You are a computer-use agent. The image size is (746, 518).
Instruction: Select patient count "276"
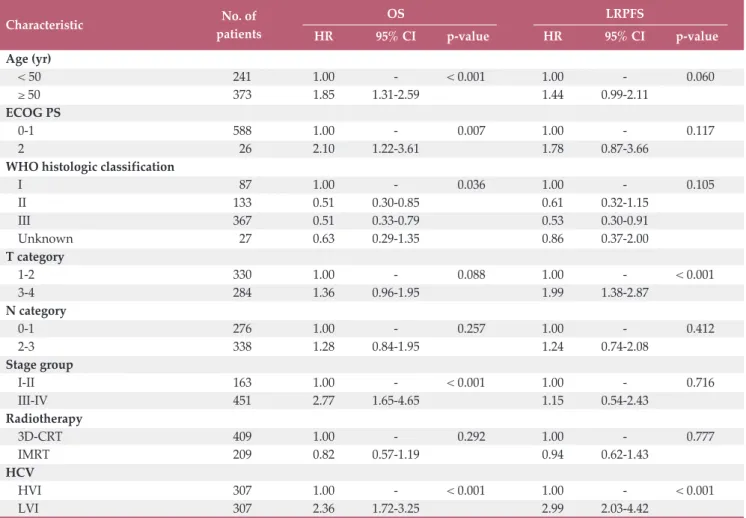point(242,329)
